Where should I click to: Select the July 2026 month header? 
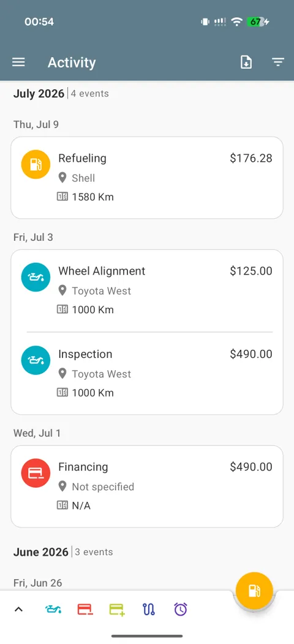[39, 93]
